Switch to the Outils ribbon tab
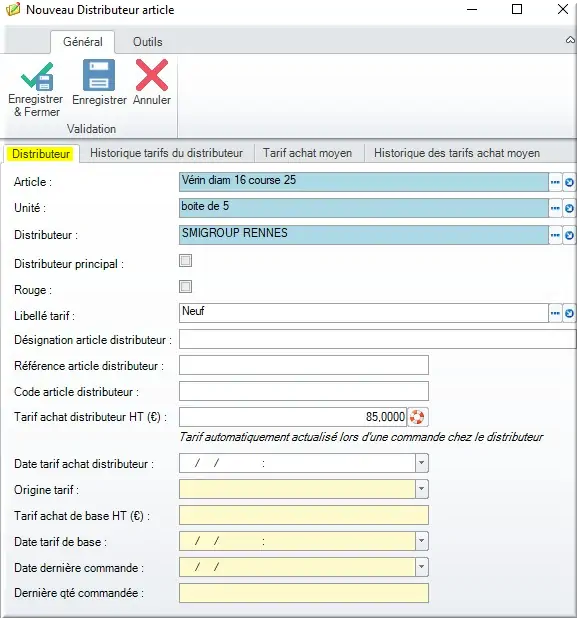 point(147,42)
